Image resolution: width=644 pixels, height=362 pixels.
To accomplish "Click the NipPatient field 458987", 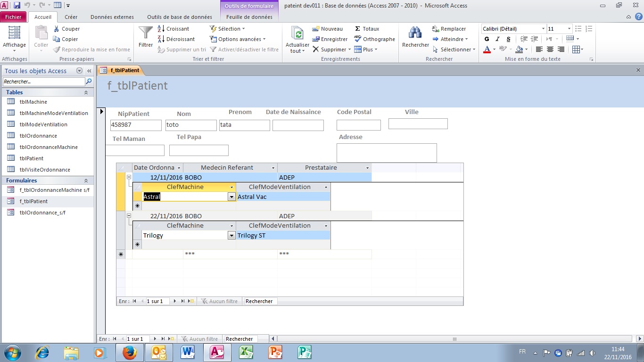I will pos(136,125).
